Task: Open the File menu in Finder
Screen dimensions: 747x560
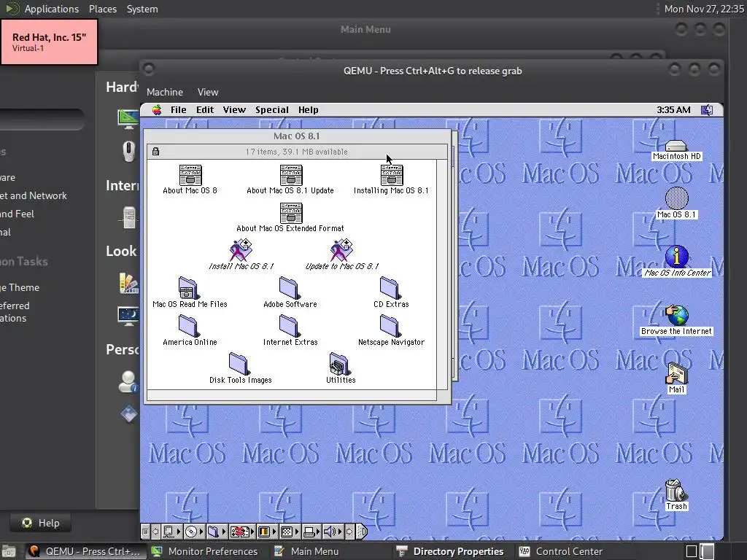Action: pos(179,110)
